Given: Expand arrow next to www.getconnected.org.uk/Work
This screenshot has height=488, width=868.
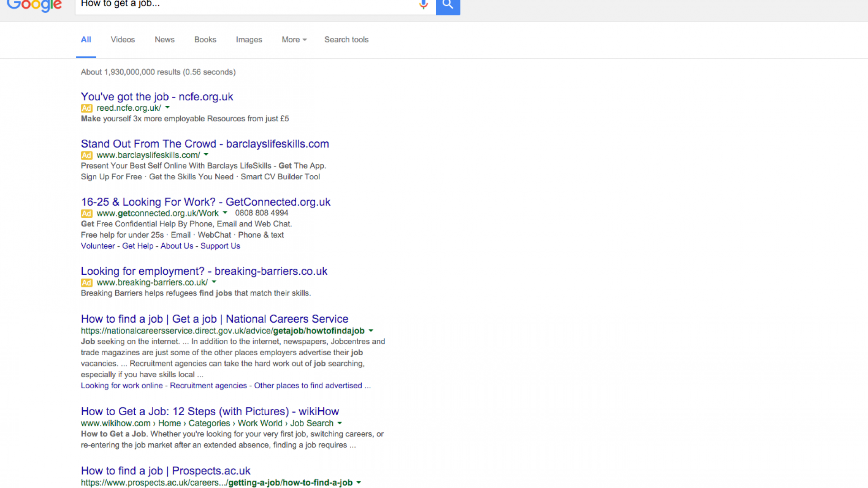Looking at the screenshot, I should pos(225,213).
